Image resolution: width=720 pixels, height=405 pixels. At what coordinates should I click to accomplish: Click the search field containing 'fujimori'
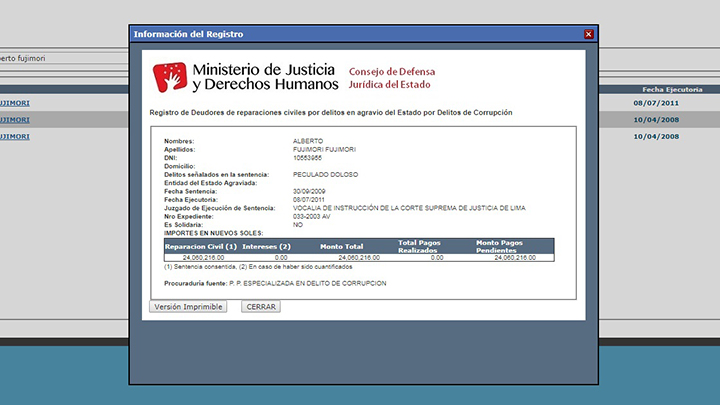(x=64, y=58)
